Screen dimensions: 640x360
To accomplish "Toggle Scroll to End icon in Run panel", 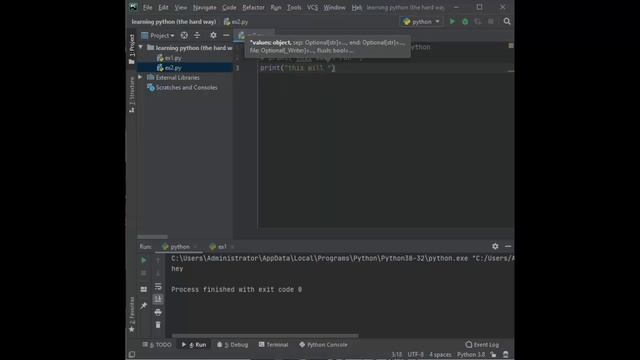I will (x=158, y=299).
